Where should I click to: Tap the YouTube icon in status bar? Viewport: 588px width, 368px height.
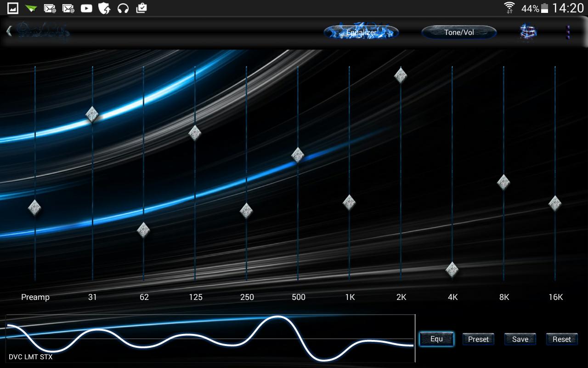tap(86, 8)
